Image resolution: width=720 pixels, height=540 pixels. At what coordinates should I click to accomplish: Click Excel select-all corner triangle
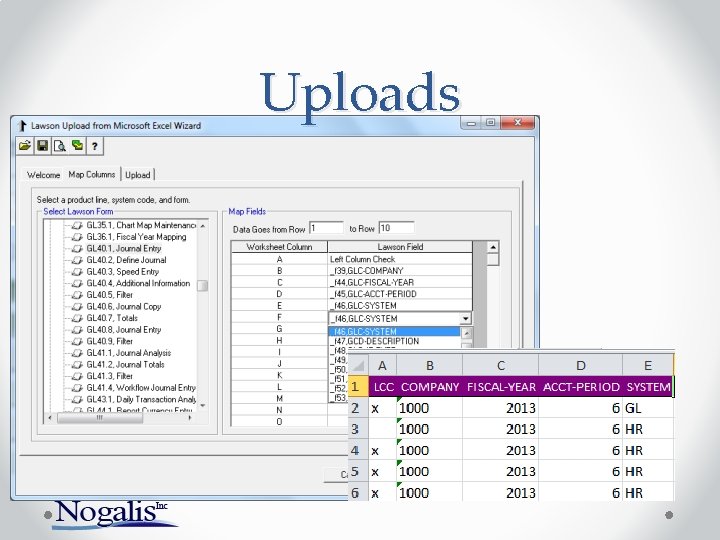coord(358,366)
